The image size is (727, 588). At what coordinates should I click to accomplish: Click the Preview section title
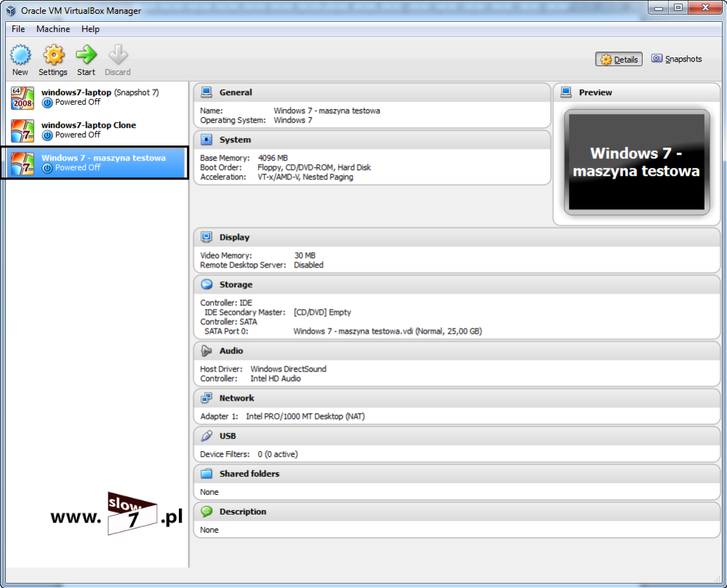[595, 92]
